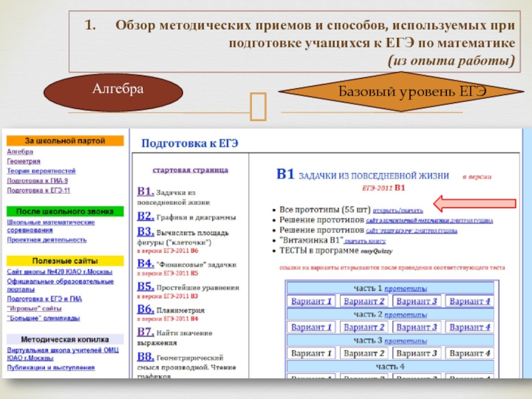Go to the стартовая страница link
Image resolution: width=532 pixels, height=399 pixels.
pyautogui.click(x=190, y=170)
